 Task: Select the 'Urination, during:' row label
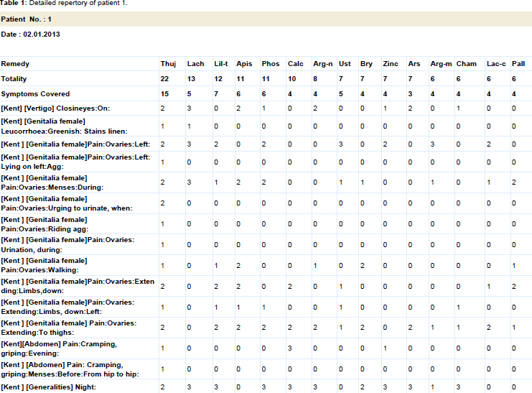coord(32,249)
